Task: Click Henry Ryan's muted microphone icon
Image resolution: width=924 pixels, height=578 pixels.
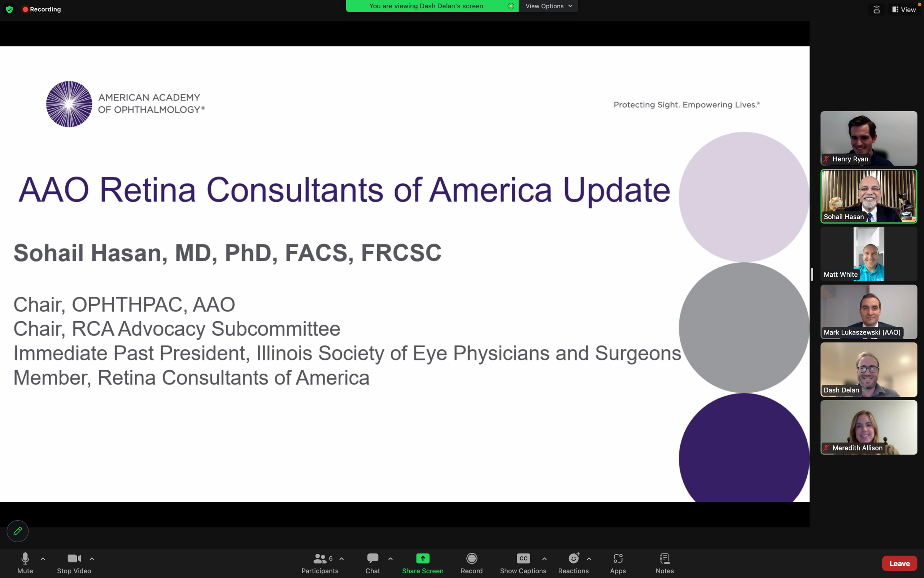Action: pyautogui.click(x=826, y=159)
